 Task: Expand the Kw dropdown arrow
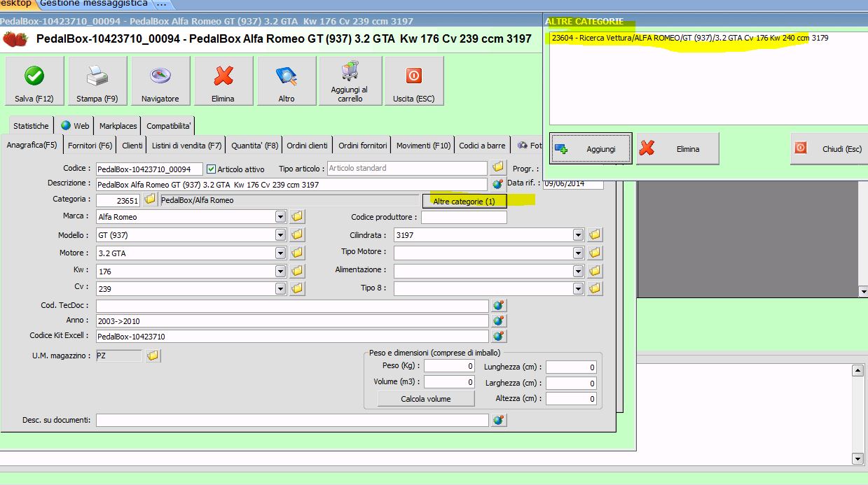coord(280,271)
